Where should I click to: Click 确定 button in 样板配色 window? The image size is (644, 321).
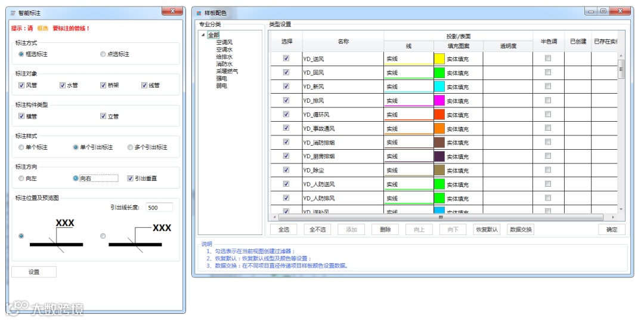tap(612, 229)
